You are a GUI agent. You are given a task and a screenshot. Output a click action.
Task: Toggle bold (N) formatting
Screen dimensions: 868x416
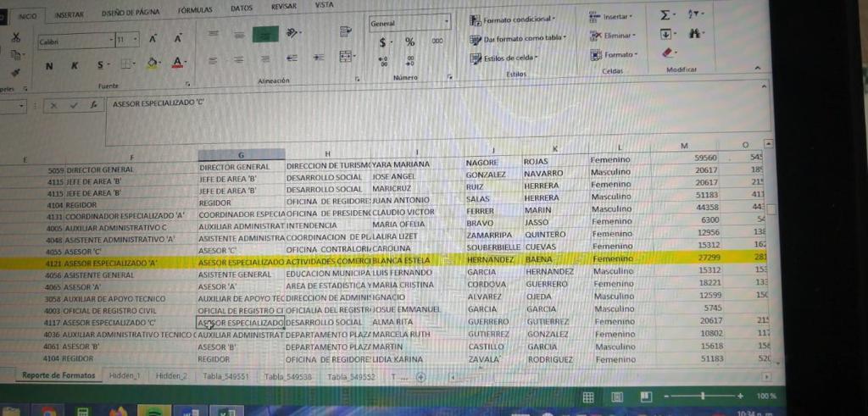pyautogui.click(x=48, y=65)
